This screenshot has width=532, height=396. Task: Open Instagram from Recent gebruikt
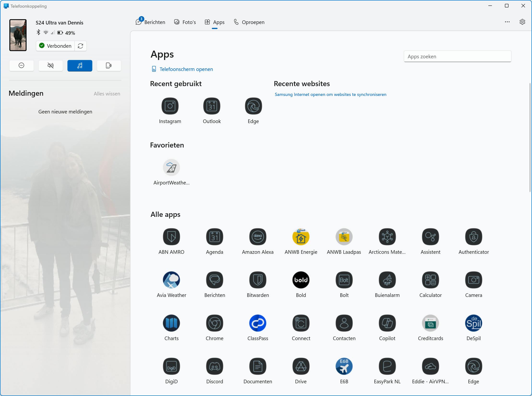[x=170, y=106]
